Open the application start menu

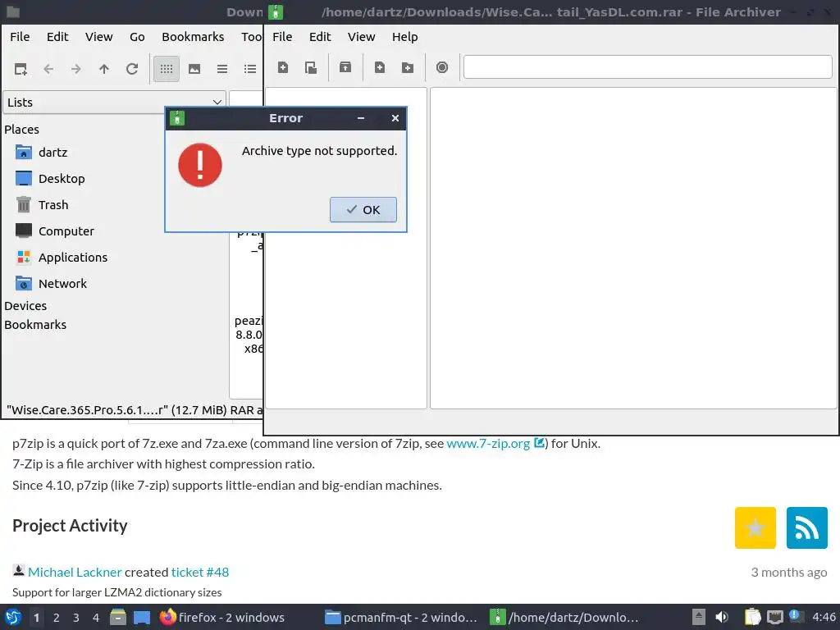coord(13,617)
